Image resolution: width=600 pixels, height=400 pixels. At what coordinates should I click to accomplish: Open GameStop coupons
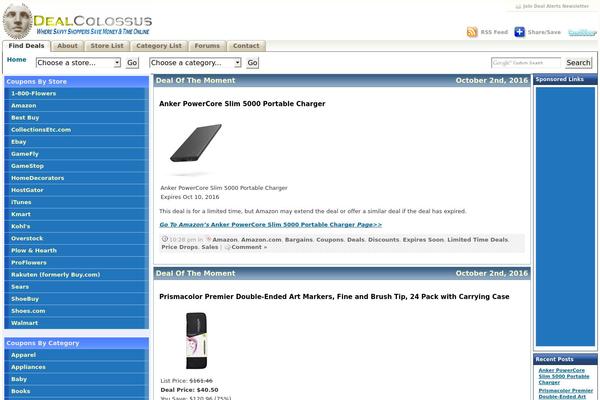click(77, 166)
